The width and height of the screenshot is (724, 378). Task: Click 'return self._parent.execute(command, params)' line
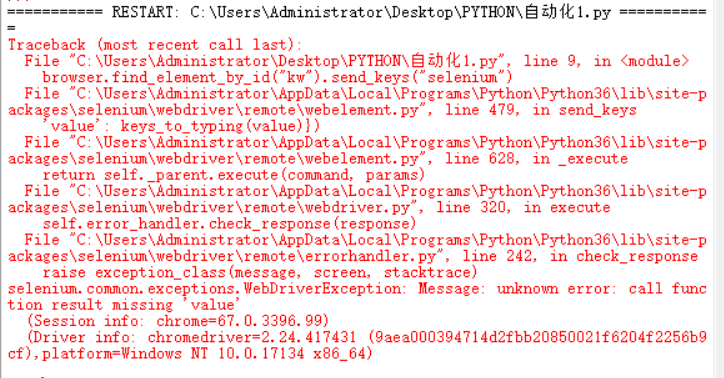(x=234, y=175)
